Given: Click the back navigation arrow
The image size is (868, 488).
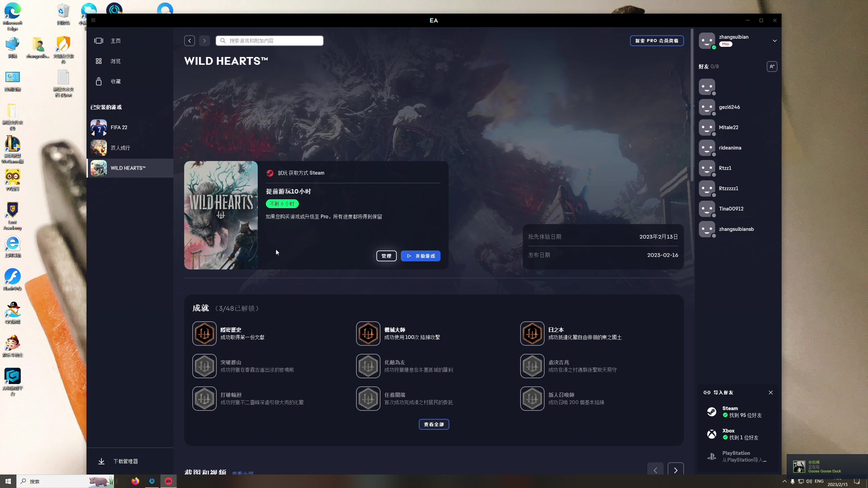Looking at the screenshot, I should [190, 41].
